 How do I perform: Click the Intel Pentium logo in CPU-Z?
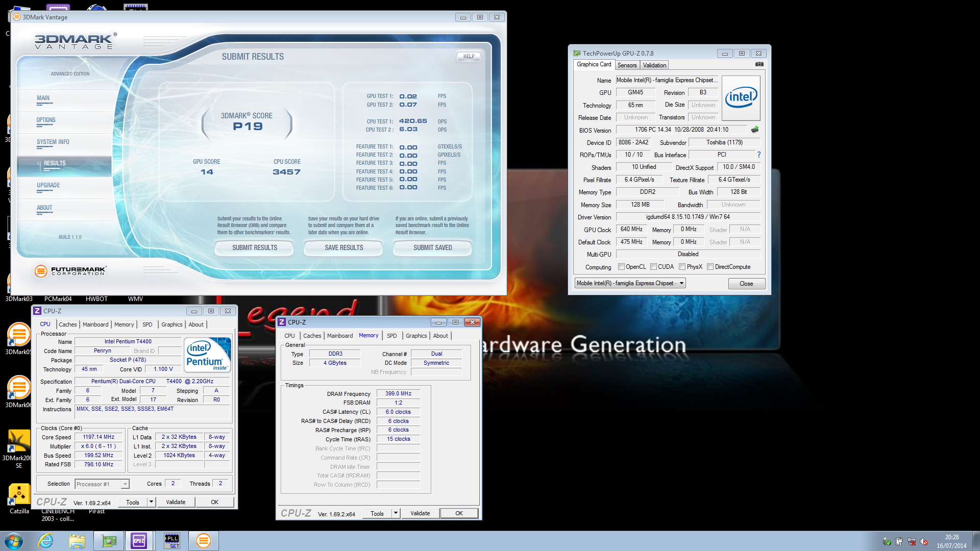click(207, 355)
